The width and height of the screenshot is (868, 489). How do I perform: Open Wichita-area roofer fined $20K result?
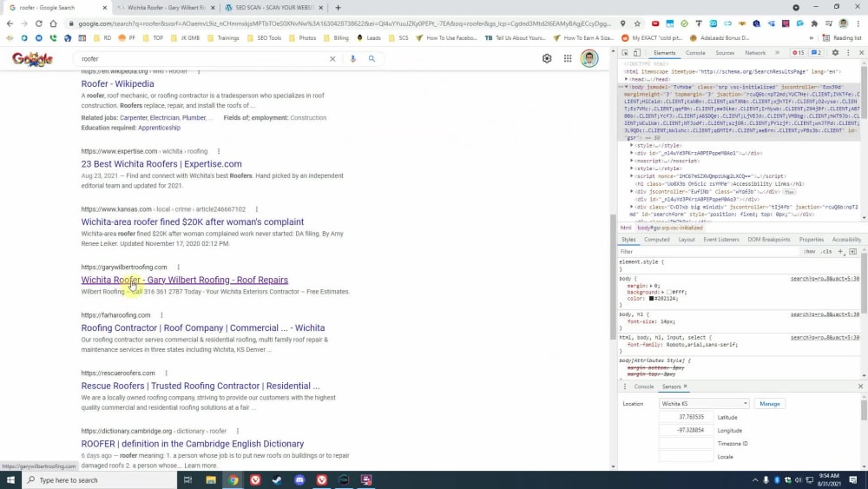[192, 221]
